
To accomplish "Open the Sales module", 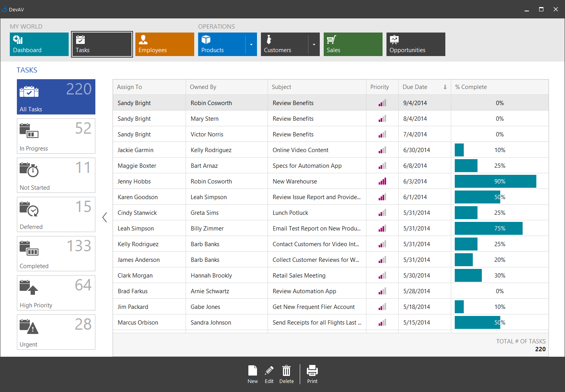I will [353, 44].
